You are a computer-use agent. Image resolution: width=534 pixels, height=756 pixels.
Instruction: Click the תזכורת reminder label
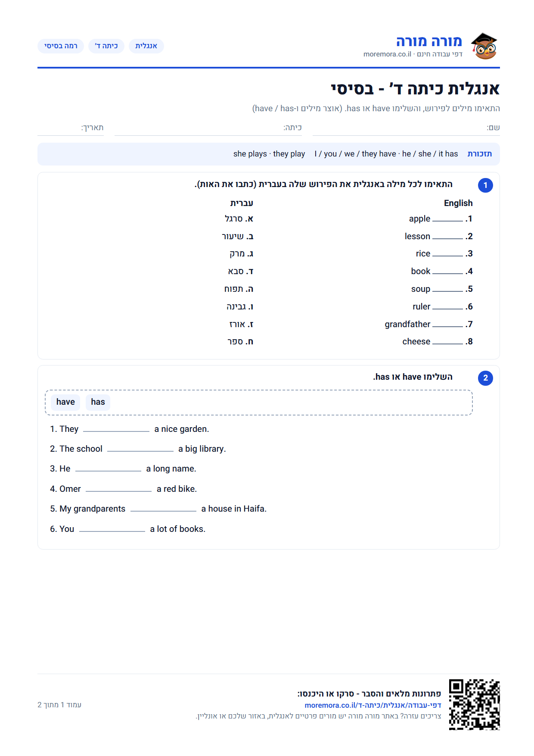(x=480, y=154)
